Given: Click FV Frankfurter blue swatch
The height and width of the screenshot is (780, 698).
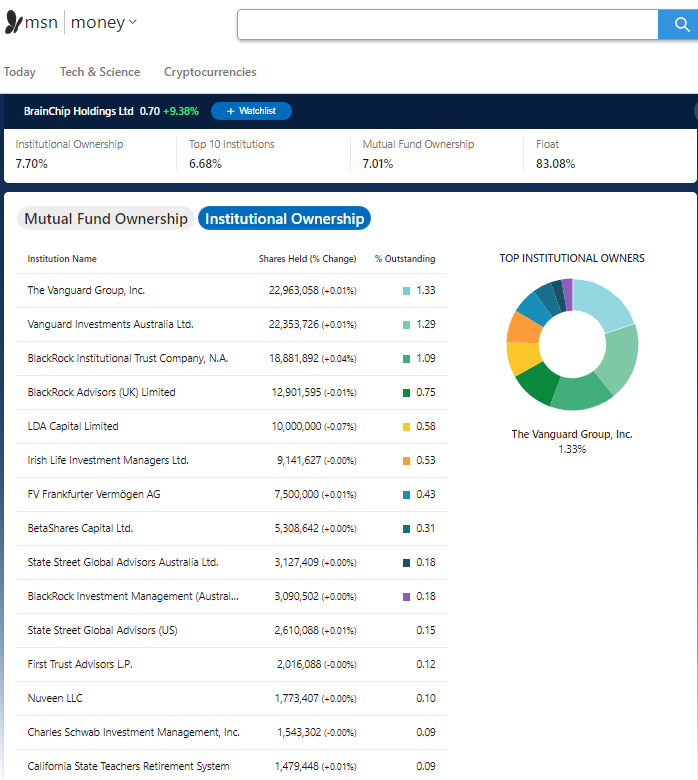Looking at the screenshot, I should (406, 495).
